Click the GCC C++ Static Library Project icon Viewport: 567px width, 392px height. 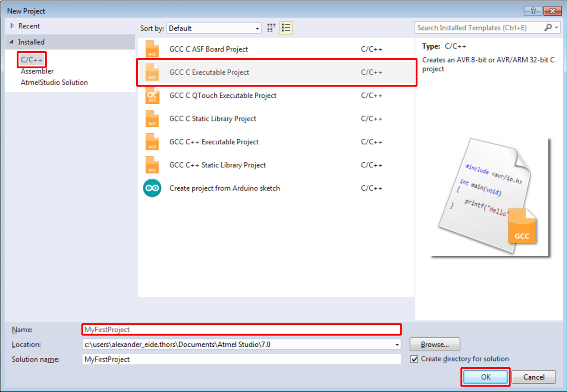point(152,165)
